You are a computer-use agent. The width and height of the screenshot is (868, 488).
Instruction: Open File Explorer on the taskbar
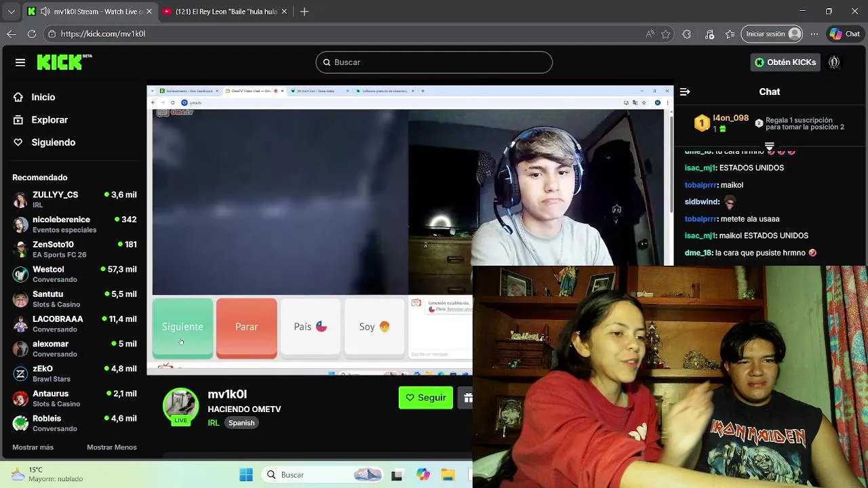(x=448, y=475)
